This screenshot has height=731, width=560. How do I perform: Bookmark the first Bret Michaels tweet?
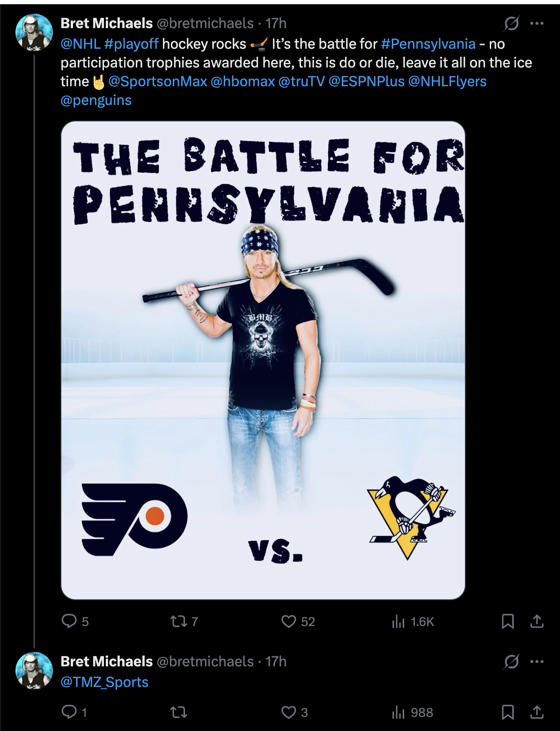(508, 621)
